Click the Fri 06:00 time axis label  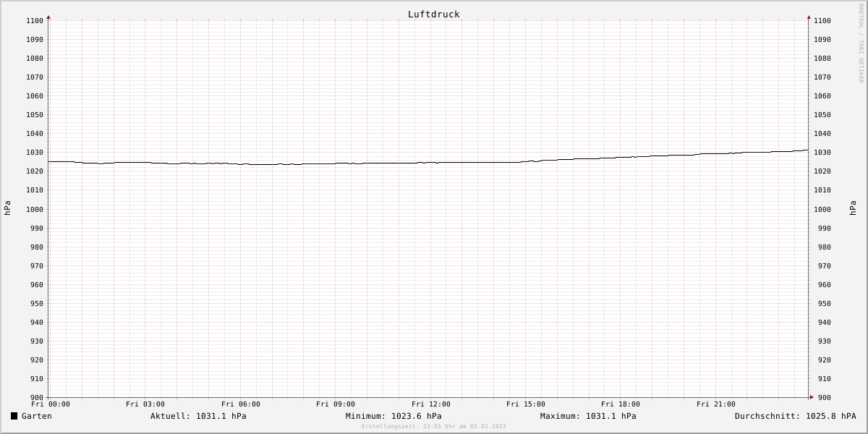coord(241,404)
